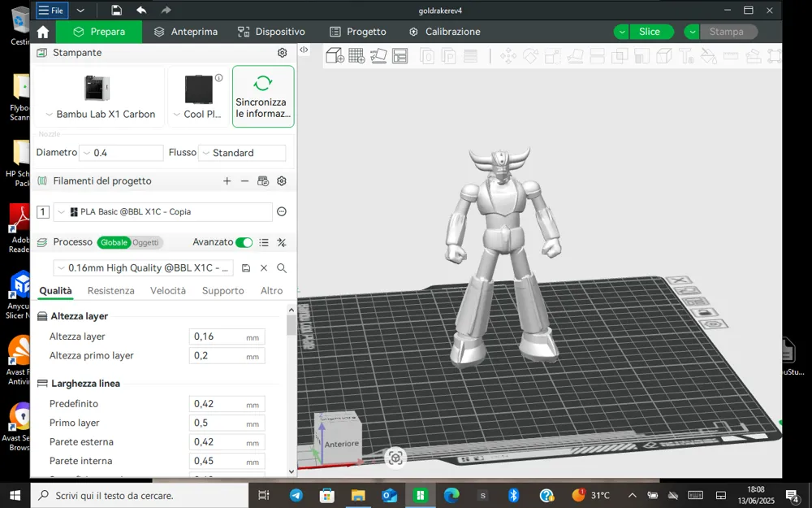
Task: Click the green Slice button
Action: 650,32
